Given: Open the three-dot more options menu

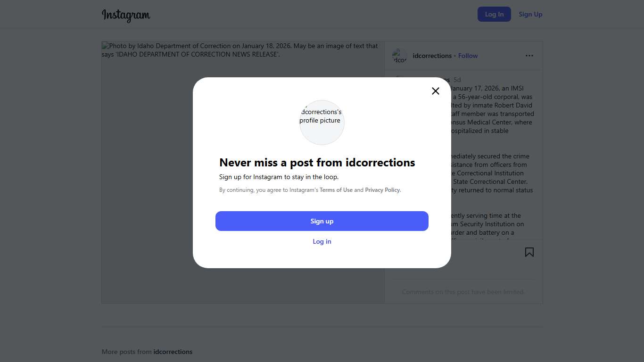Looking at the screenshot, I should pyautogui.click(x=529, y=56).
